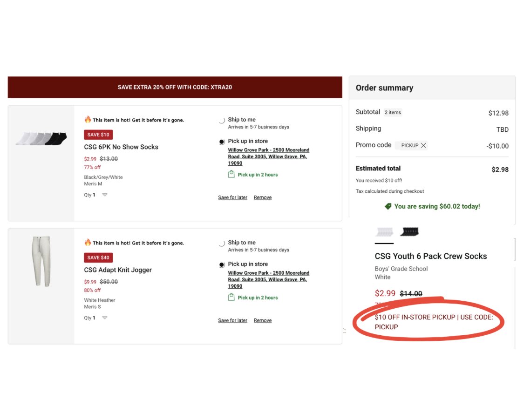Click the SAVE $40 badge
The width and height of the screenshot is (517, 420).
(x=98, y=257)
